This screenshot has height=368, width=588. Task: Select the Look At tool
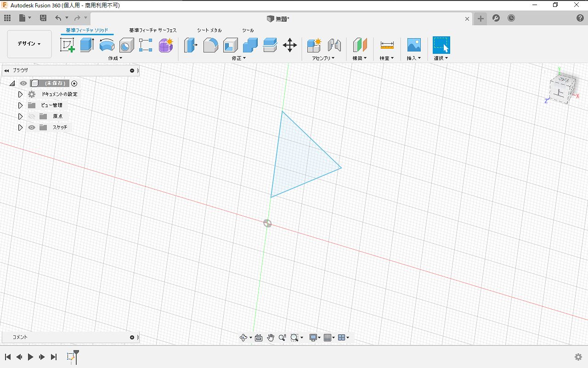coord(258,338)
